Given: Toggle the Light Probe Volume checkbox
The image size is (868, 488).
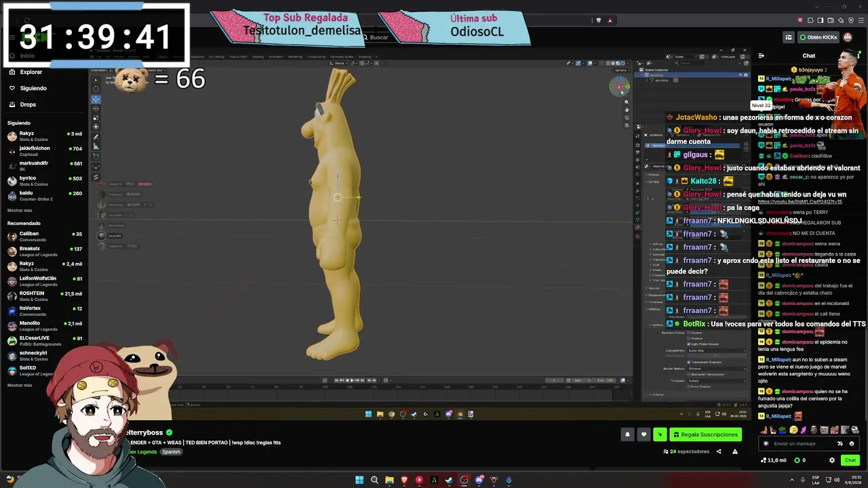Looking at the screenshot, I should [689, 344].
